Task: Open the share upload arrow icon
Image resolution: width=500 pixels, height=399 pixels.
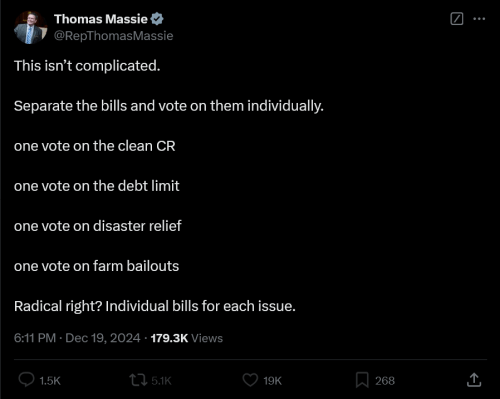Action: (474, 380)
